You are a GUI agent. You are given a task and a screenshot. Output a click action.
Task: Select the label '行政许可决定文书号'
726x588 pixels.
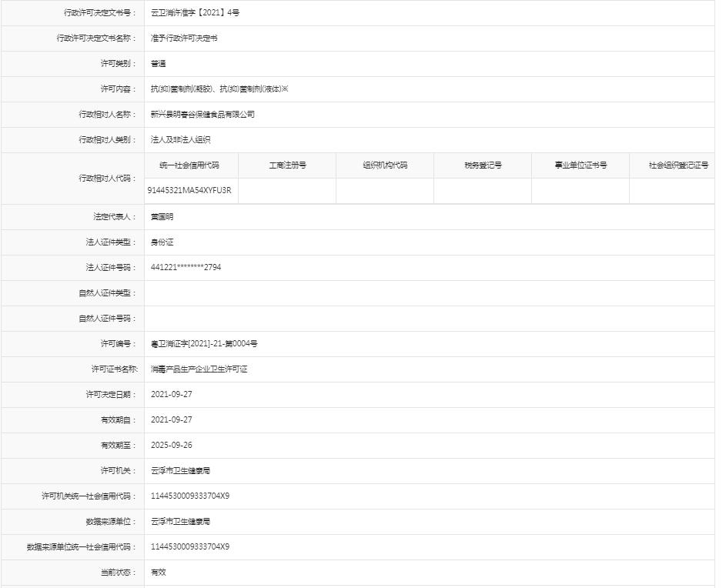click(100, 13)
